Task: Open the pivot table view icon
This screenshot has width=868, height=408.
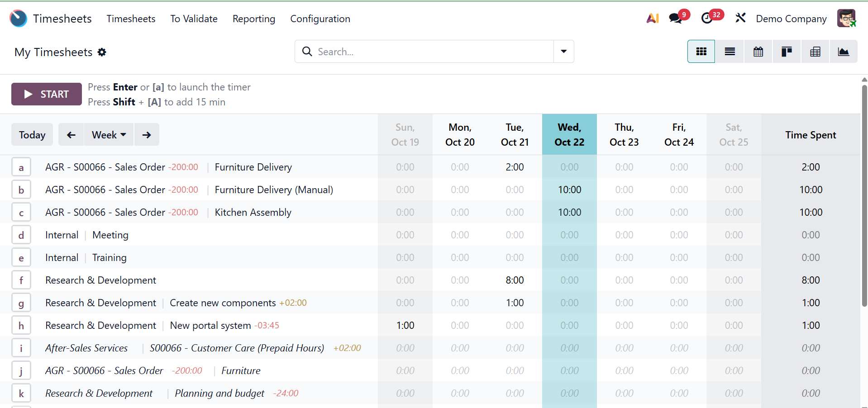Action: pos(815,52)
